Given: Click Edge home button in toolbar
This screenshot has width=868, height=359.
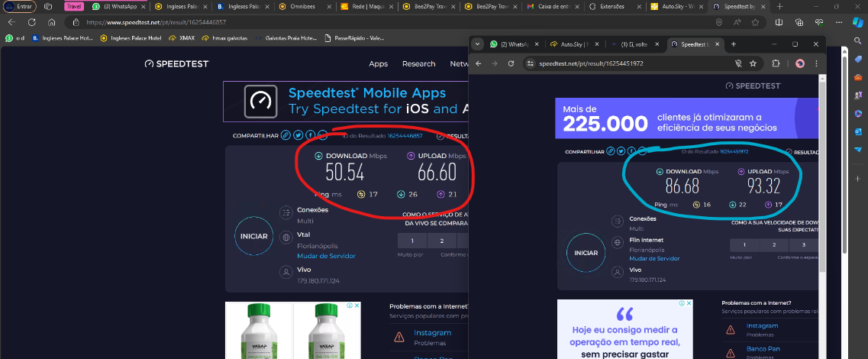Looking at the screenshot, I should coord(51,22).
